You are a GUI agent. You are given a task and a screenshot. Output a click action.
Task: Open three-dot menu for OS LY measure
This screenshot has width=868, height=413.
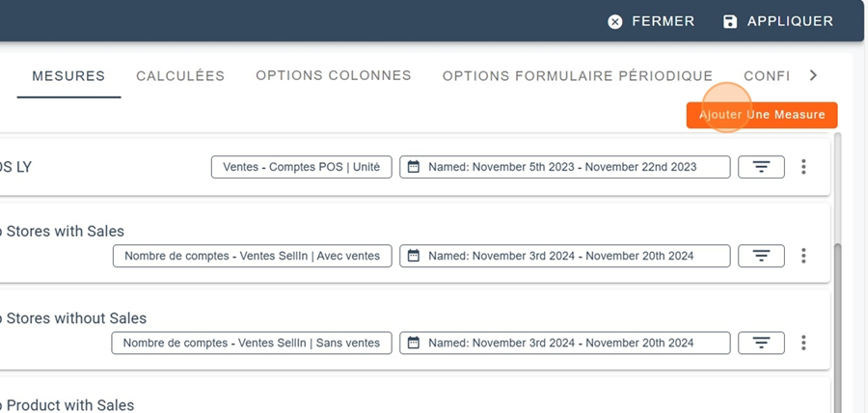click(x=803, y=167)
